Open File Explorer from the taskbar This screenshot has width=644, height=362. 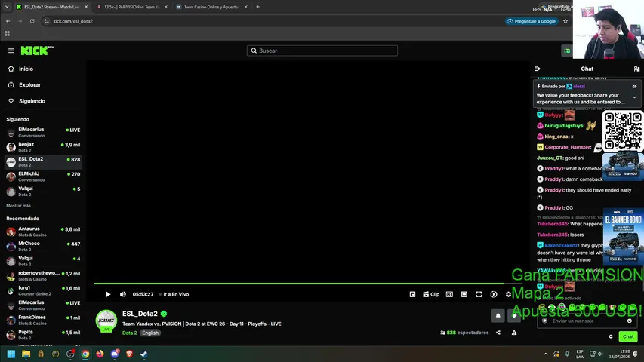pyautogui.click(x=26, y=354)
